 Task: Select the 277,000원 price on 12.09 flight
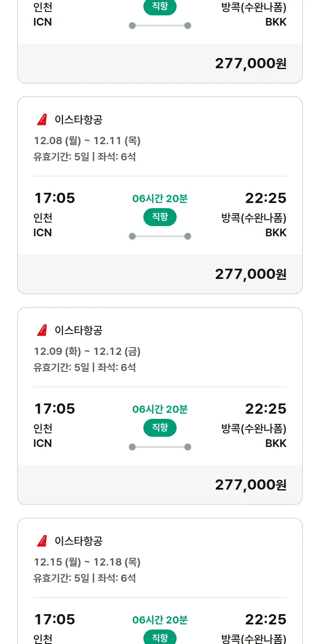tap(250, 485)
